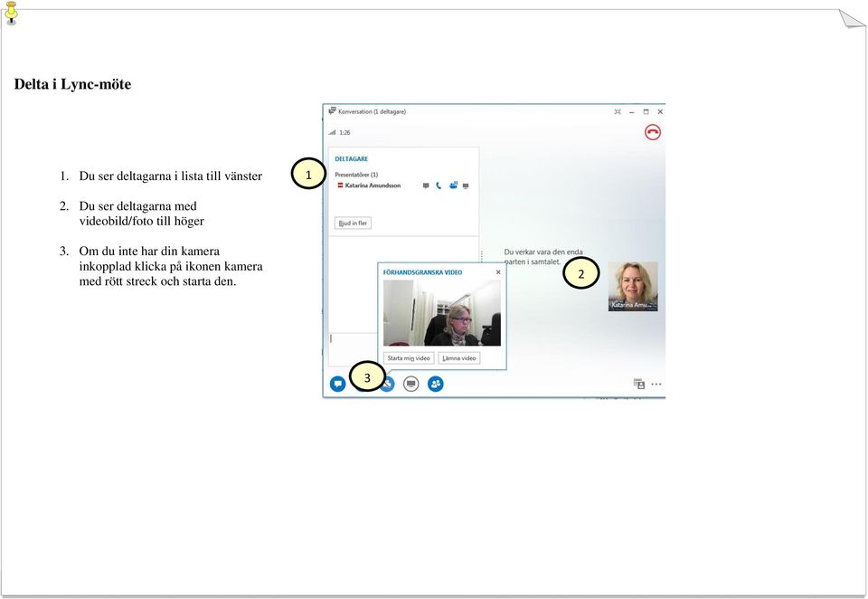
Task: Click Katarina Amundsson's IM status icon
Action: click(426, 185)
